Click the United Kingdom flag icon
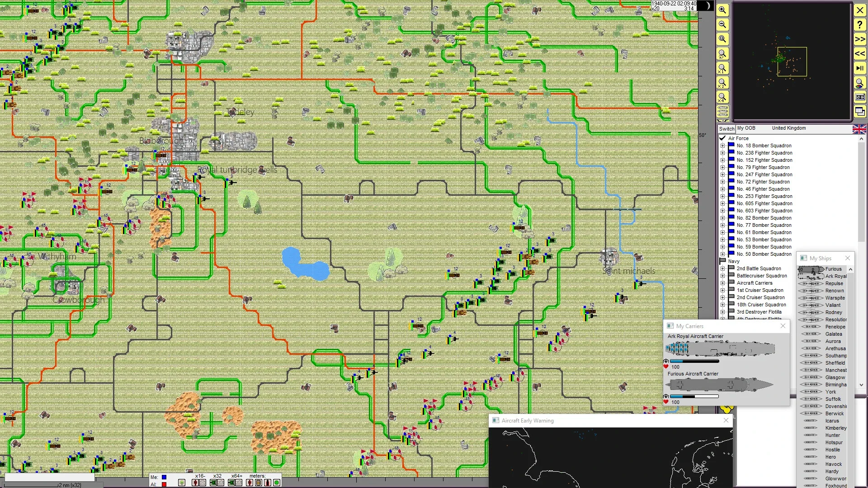This screenshot has width=868, height=488. (x=859, y=129)
